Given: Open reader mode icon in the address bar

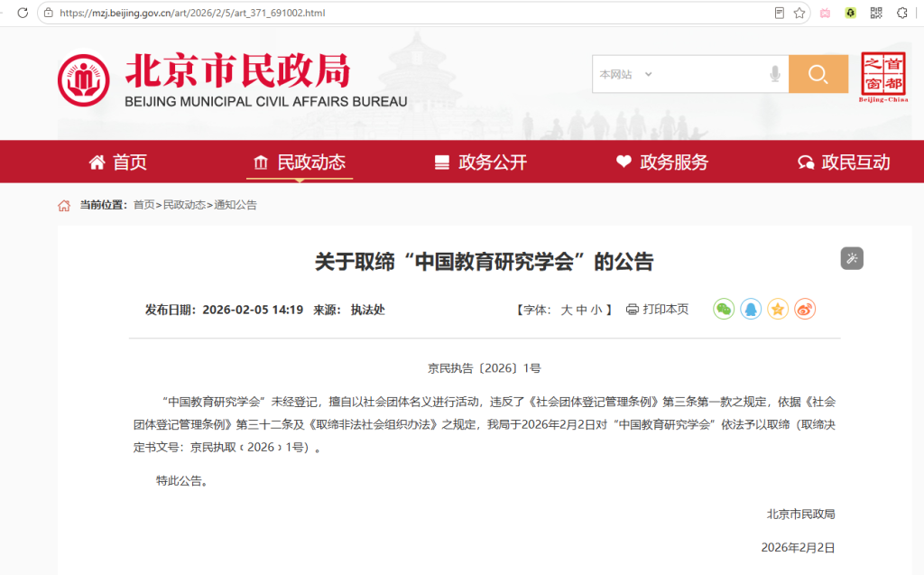Looking at the screenshot, I should (x=779, y=13).
